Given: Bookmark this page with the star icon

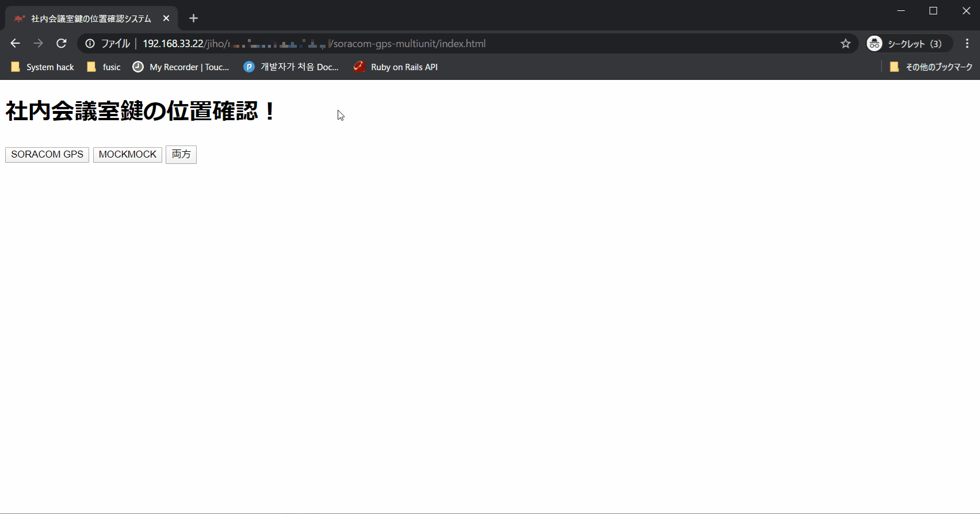Looking at the screenshot, I should pyautogui.click(x=845, y=44).
